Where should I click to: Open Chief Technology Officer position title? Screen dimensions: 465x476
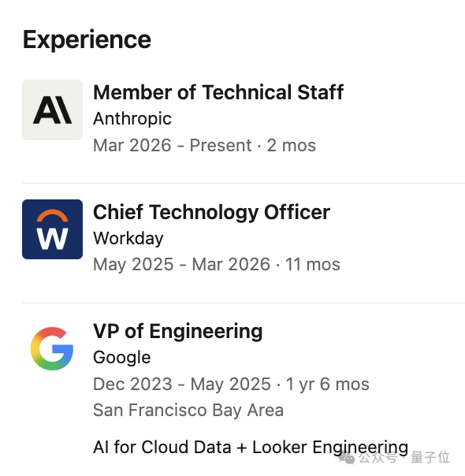point(211,212)
